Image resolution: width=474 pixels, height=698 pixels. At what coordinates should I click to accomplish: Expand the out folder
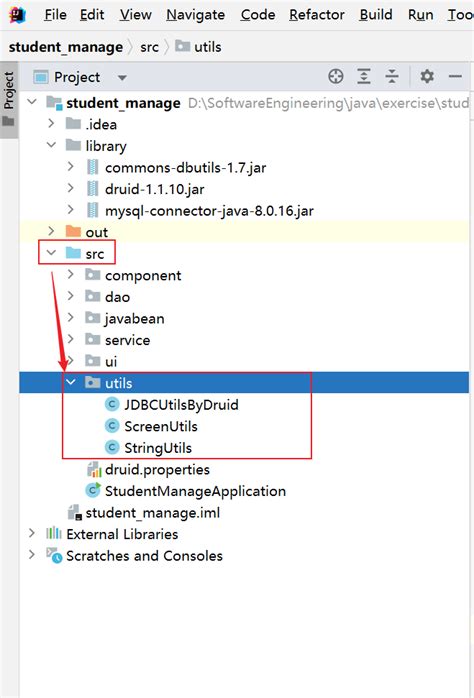(51, 231)
